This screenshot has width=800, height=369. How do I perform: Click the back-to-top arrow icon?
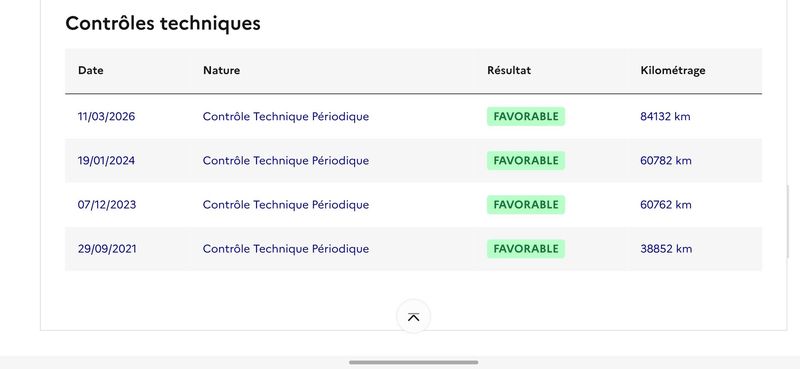click(x=413, y=317)
